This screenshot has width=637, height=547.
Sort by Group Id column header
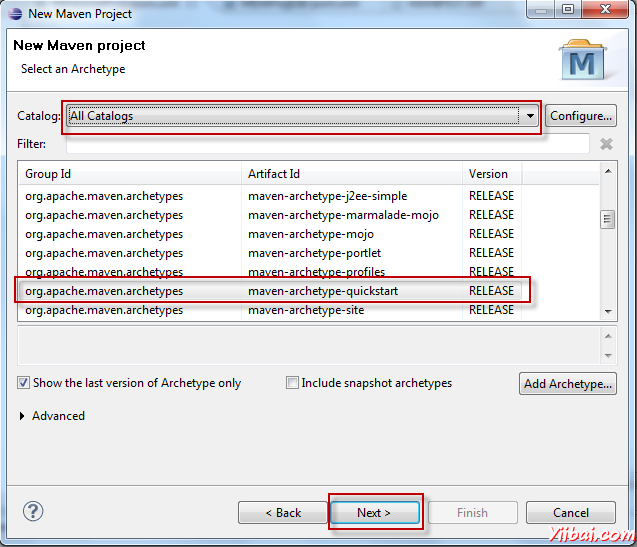click(130, 174)
